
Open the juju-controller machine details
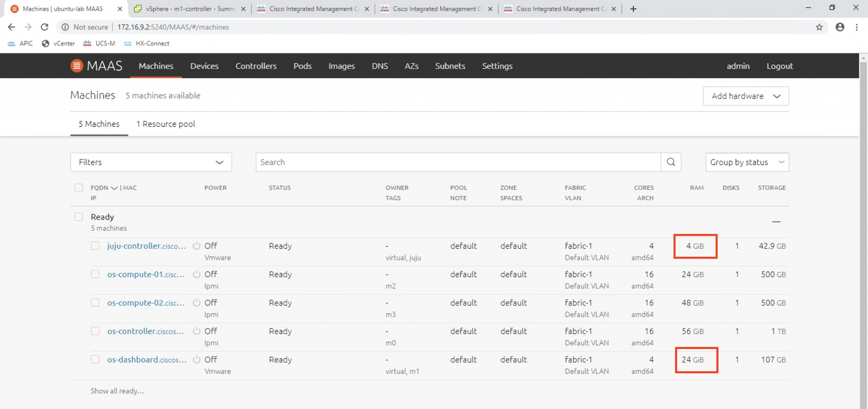(x=146, y=246)
